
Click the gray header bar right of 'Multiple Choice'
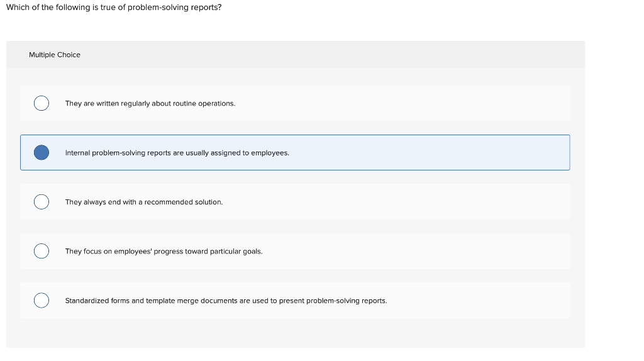click(x=346, y=55)
